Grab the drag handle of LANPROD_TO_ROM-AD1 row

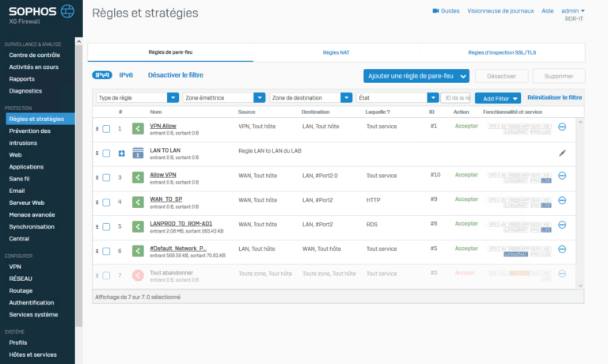click(97, 227)
